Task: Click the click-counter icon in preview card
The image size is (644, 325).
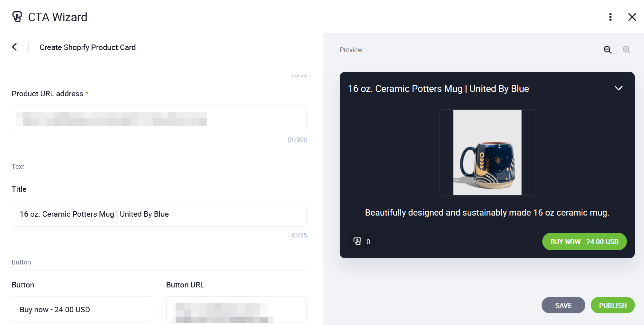Action: pyautogui.click(x=358, y=241)
